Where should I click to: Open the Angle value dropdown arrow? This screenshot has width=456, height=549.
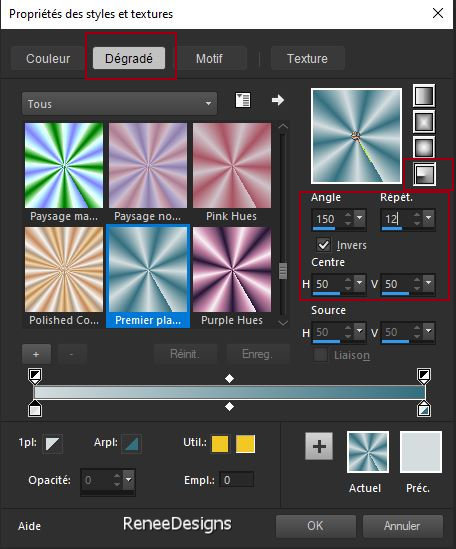(x=360, y=218)
